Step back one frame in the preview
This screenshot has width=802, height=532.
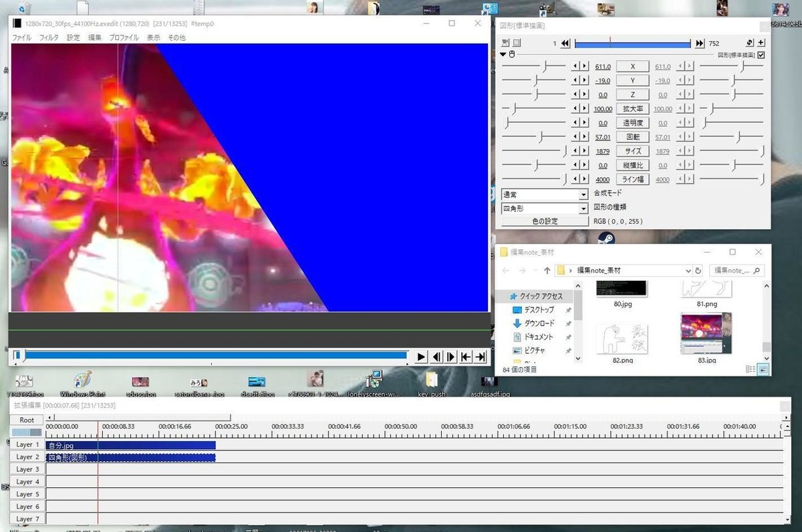tap(436, 357)
